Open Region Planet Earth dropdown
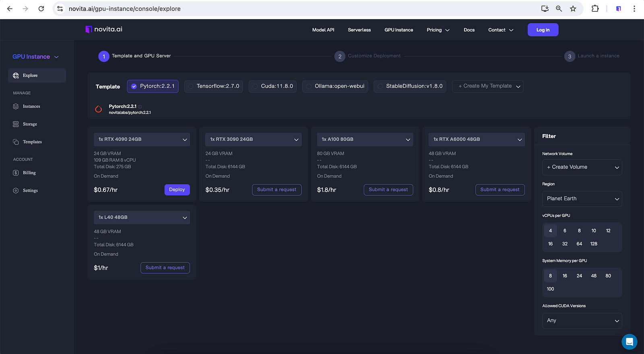 point(582,199)
